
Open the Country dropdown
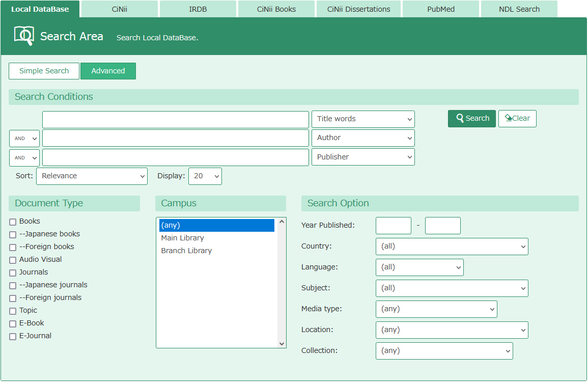(452, 246)
